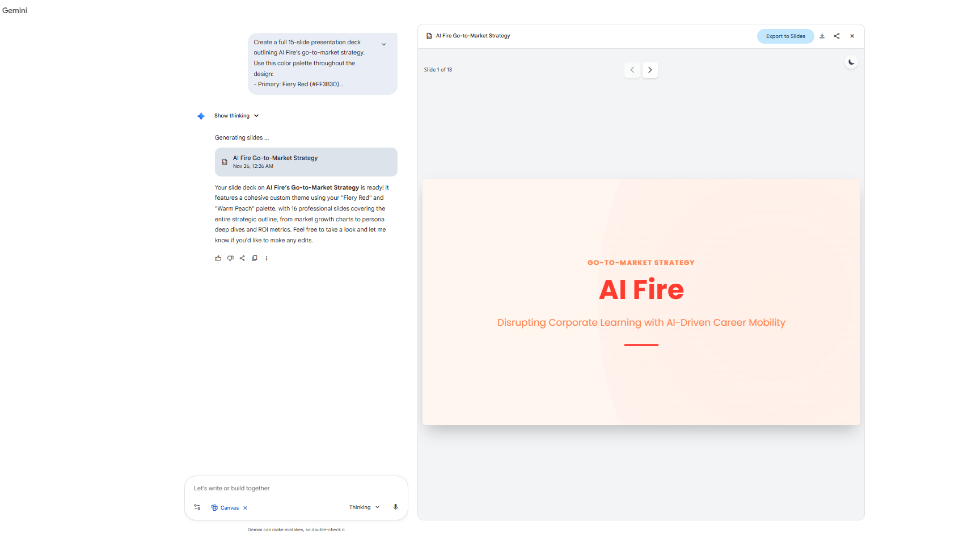The width and height of the screenshot is (980, 538).
Task: Remove the Canvas tool from the prompt
Action: [245, 508]
